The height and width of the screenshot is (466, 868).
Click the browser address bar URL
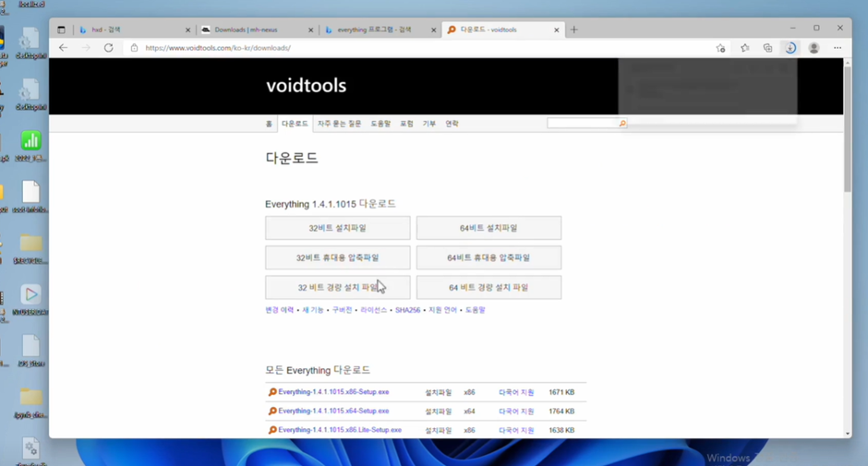click(x=218, y=48)
